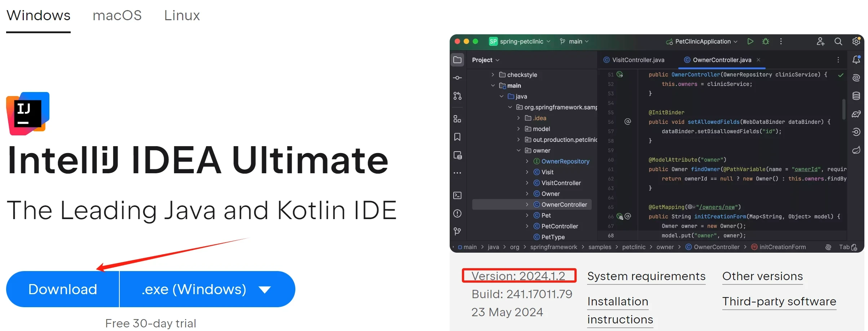Expand the checkstyle folder
This screenshot has width=868, height=331.
[493, 75]
